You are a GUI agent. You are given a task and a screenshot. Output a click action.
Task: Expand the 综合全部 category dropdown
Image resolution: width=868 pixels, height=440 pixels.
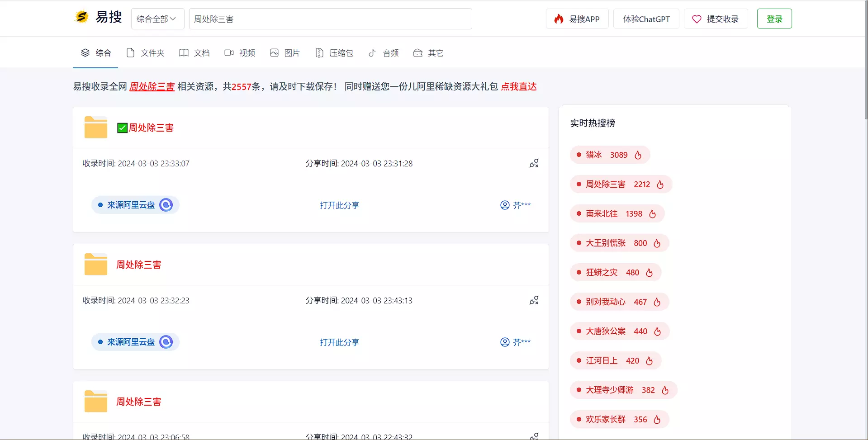157,19
